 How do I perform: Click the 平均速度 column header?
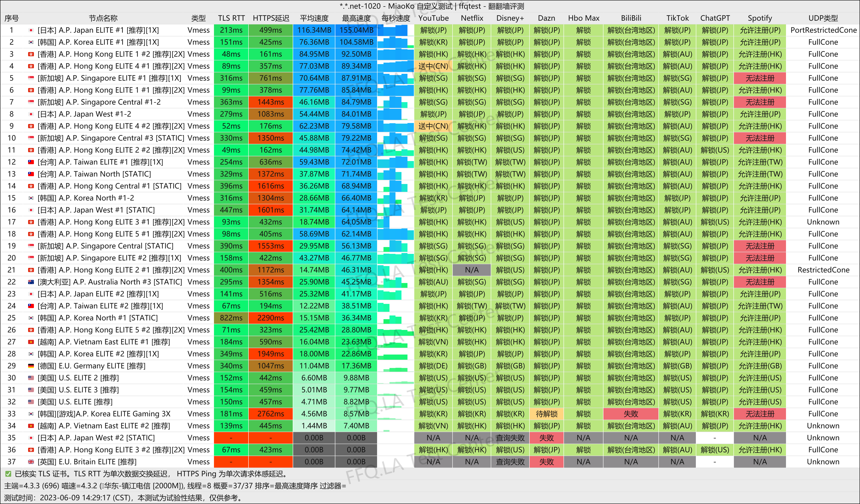coord(314,18)
